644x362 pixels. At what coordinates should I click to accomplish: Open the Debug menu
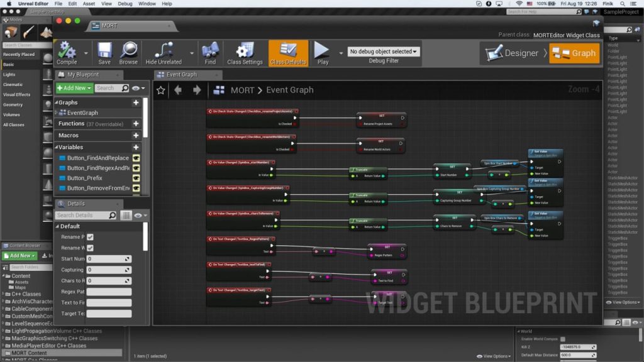click(125, 4)
